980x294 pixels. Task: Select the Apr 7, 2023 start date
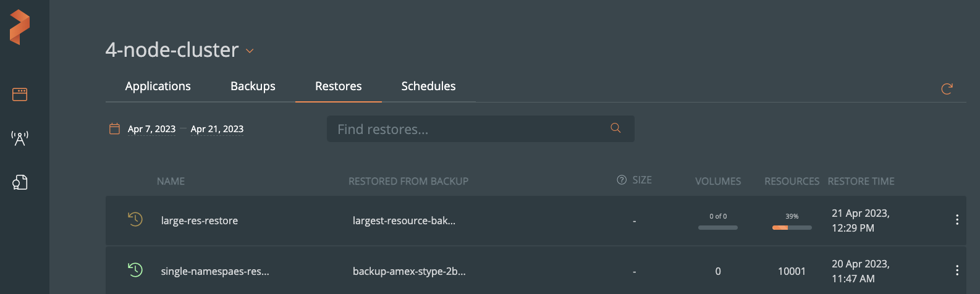[x=151, y=129]
